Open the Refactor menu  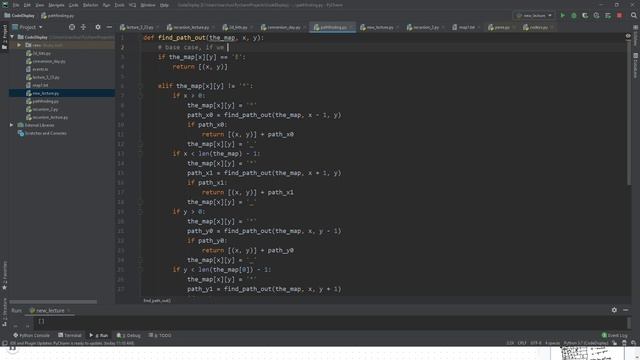[91, 5]
